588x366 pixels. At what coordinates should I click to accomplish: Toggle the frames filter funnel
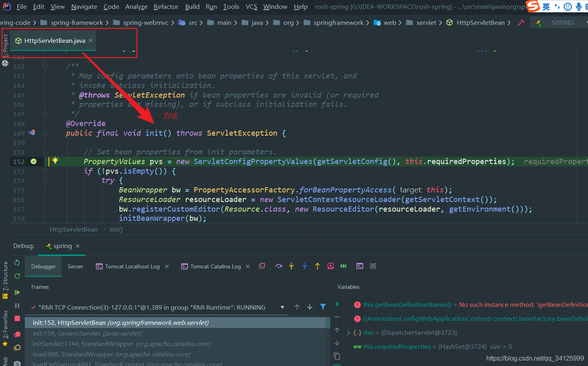pyautogui.click(x=323, y=307)
